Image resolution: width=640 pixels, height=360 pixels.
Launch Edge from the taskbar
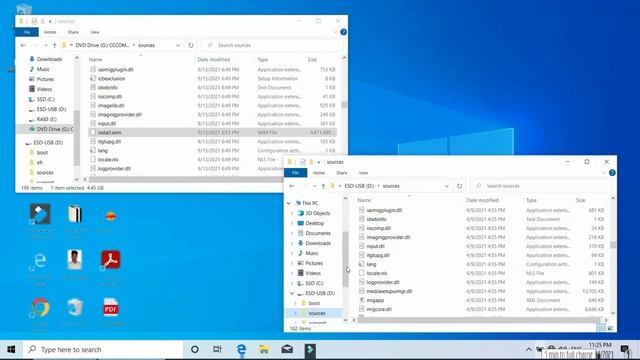pyautogui.click(x=241, y=349)
